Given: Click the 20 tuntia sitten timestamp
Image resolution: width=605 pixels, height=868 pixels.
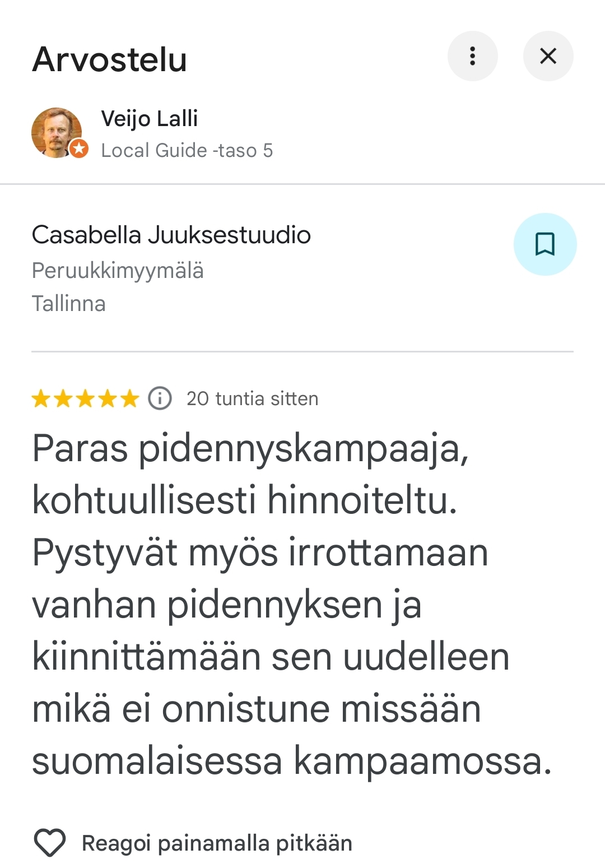Looking at the screenshot, I should (252, 399).
